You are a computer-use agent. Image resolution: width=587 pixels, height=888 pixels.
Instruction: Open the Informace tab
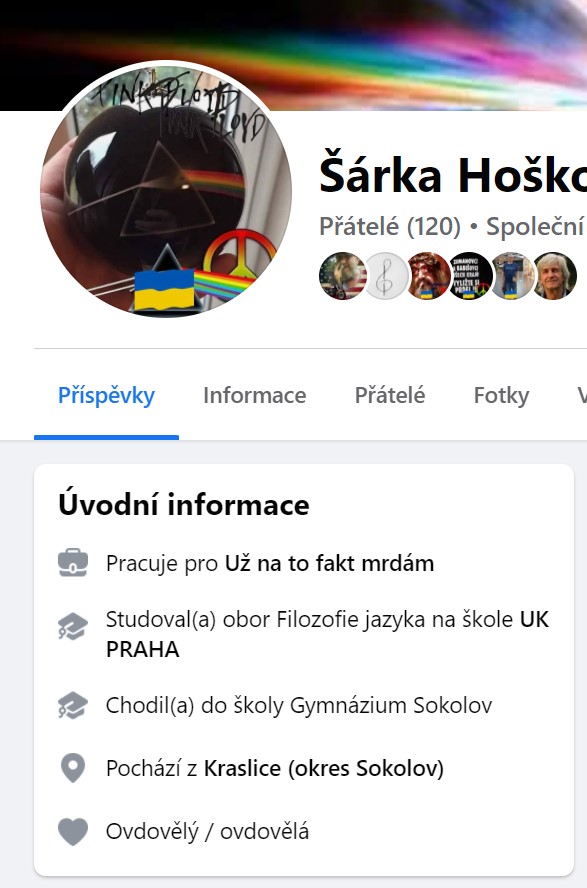pos(255,395)
